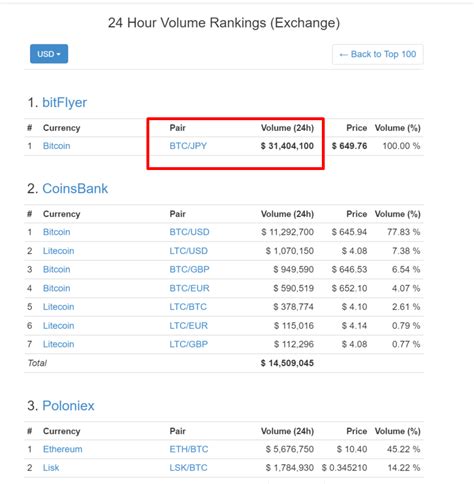The image size is (474, 484).
Task: Select the 4.07 % volume share
Action: tap(406, 288)
